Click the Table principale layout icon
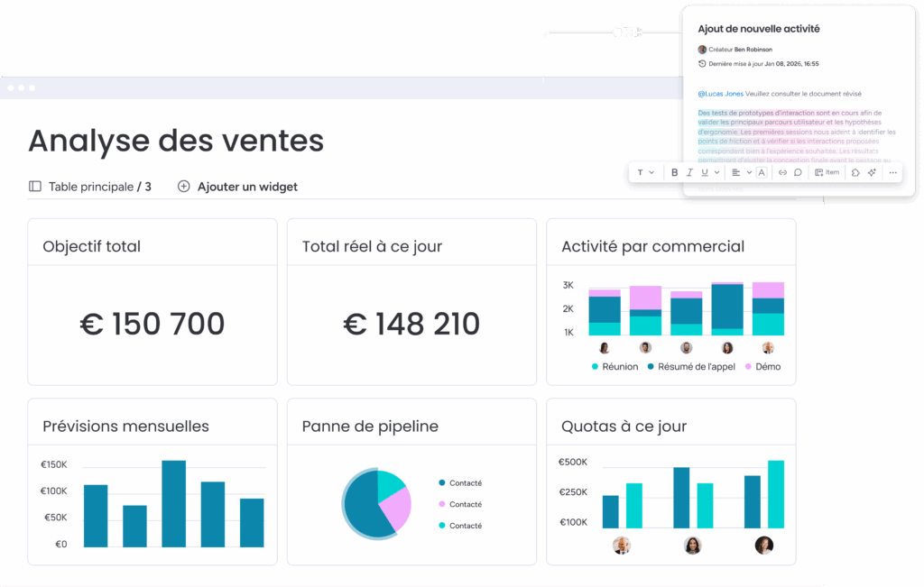924x587 pixels. pyautogui.click(x=35, y=186)
